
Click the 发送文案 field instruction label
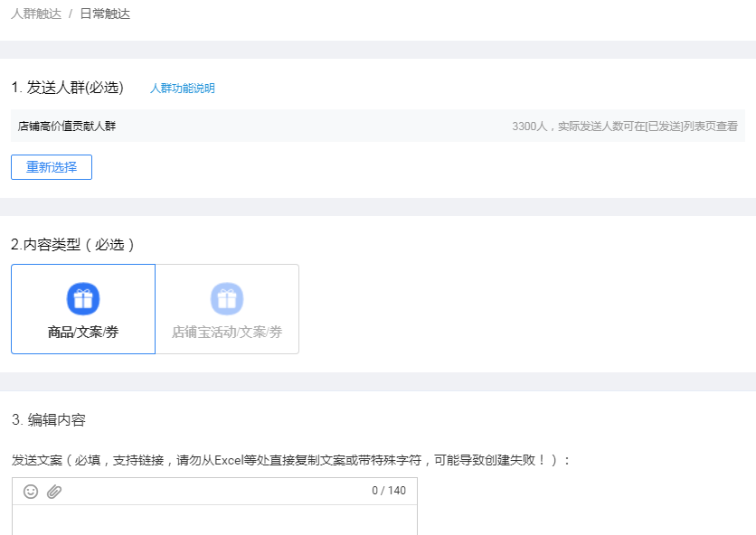291,460
